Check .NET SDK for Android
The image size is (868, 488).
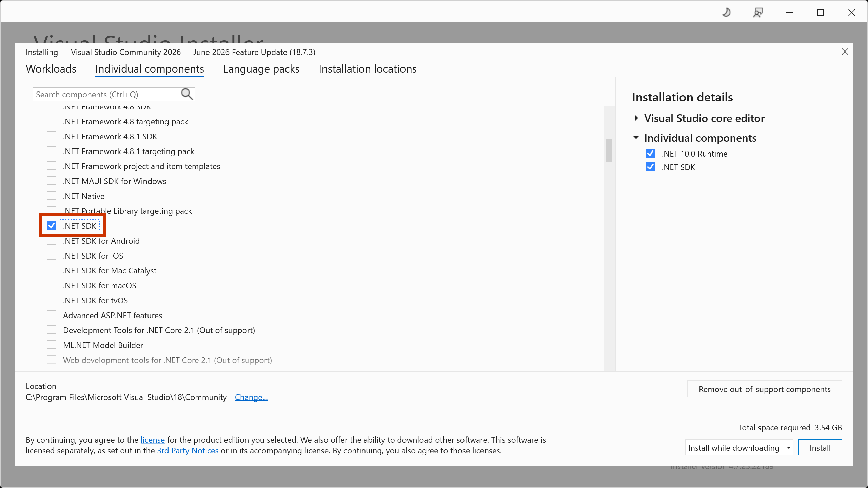(52, 241)
